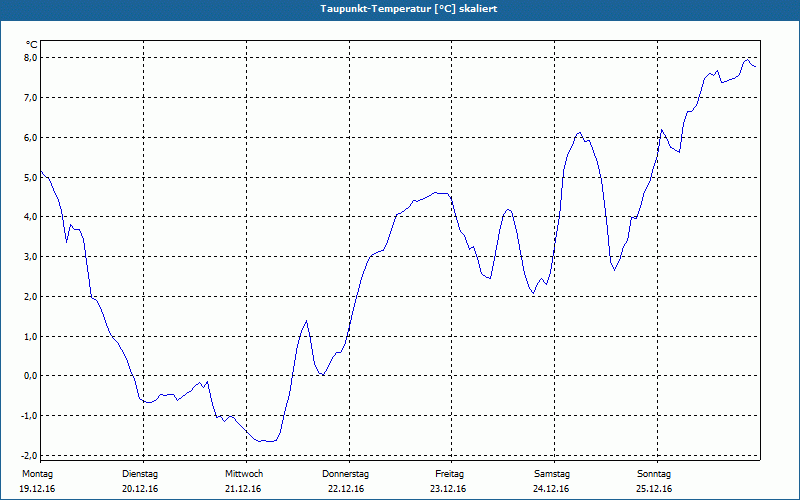Viewport: 800px width, 500px height.
Task: Click the Dienstag day label
Action: [x=140, y=474]
